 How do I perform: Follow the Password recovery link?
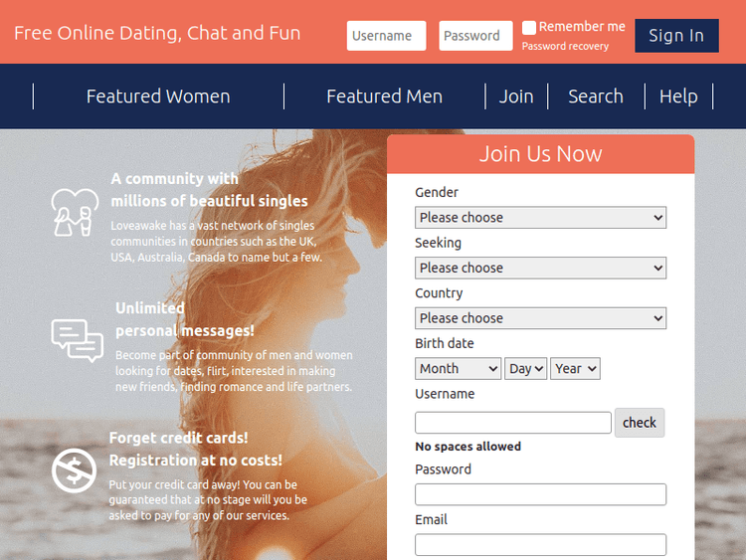click(565, 47)
